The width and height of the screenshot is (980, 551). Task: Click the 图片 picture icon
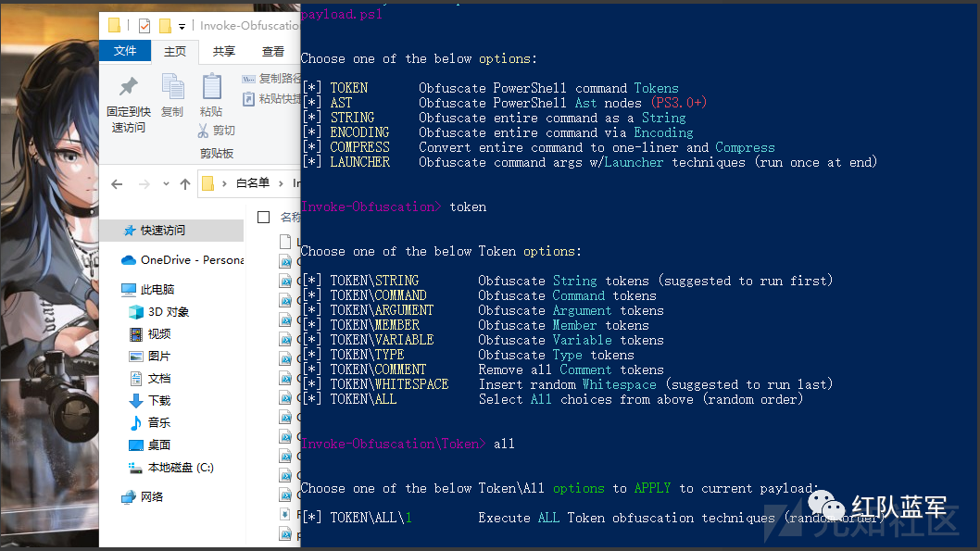[135, 357]
